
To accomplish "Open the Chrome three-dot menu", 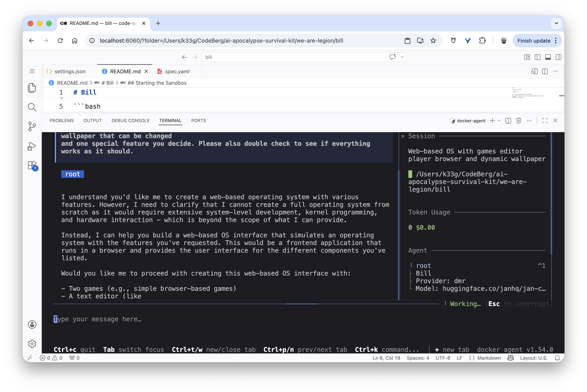I will [x=556, y=41].
